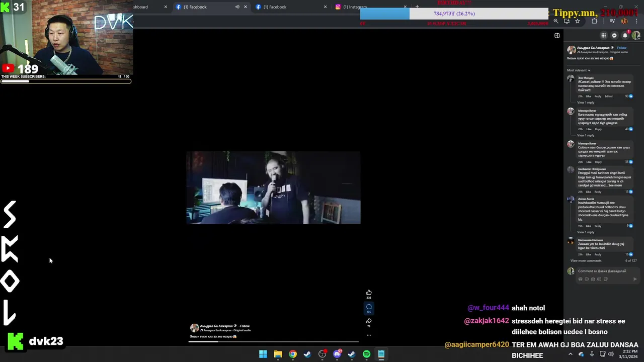Like Namuunaa's comment
Image resolution: width=644 pixels, height=362 pixels.
(588, 254)
